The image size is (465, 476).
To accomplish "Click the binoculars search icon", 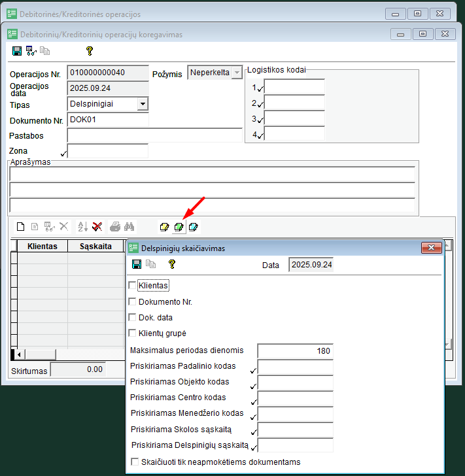I will [129, 226].
